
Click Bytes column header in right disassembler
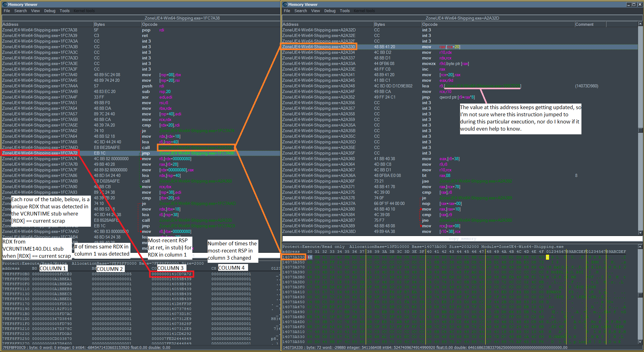(397, 24)
